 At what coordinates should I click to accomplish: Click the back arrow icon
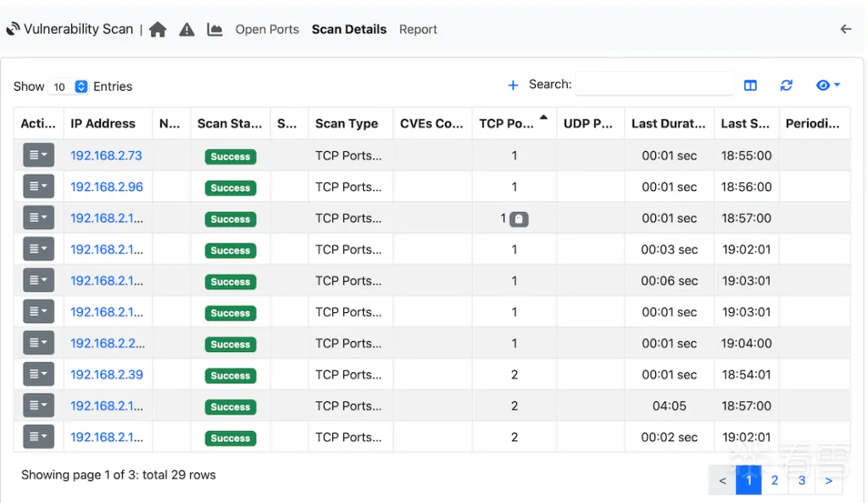pyautogui.click(x=846, y=29)
